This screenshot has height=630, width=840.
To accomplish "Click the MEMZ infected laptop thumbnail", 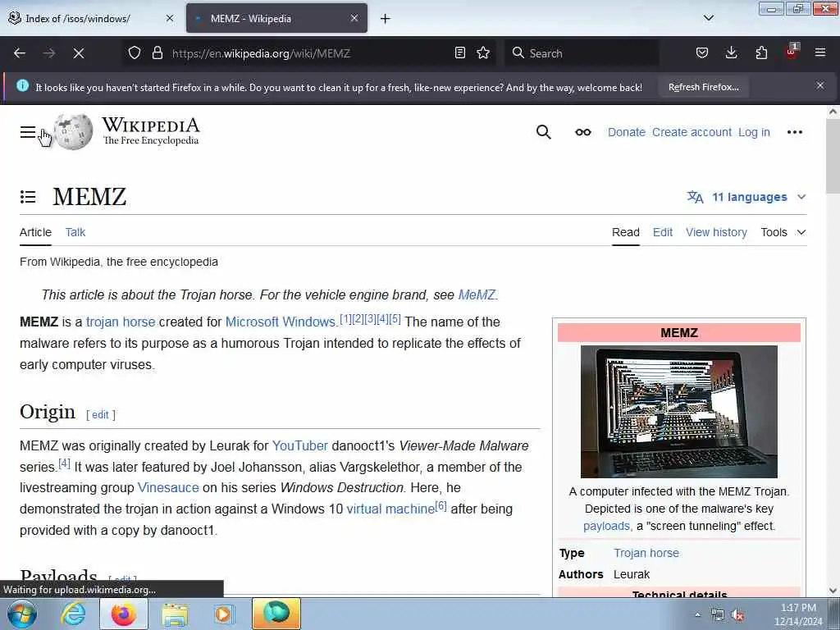I will point(678,412).
